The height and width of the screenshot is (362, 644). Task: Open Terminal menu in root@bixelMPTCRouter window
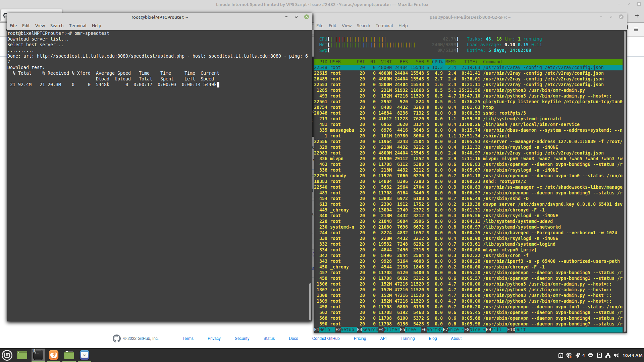click(77, 25)
